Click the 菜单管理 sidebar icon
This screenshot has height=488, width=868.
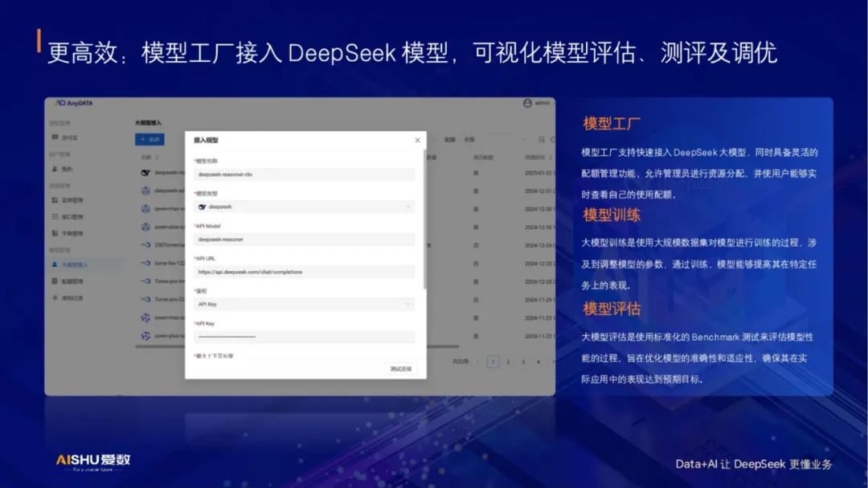(x=55, y=200)
